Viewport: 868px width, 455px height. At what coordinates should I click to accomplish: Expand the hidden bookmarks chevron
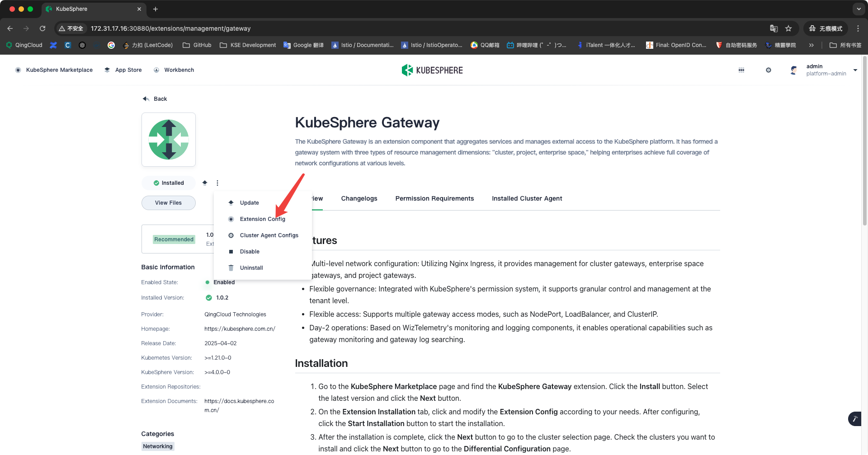point(811,45)
